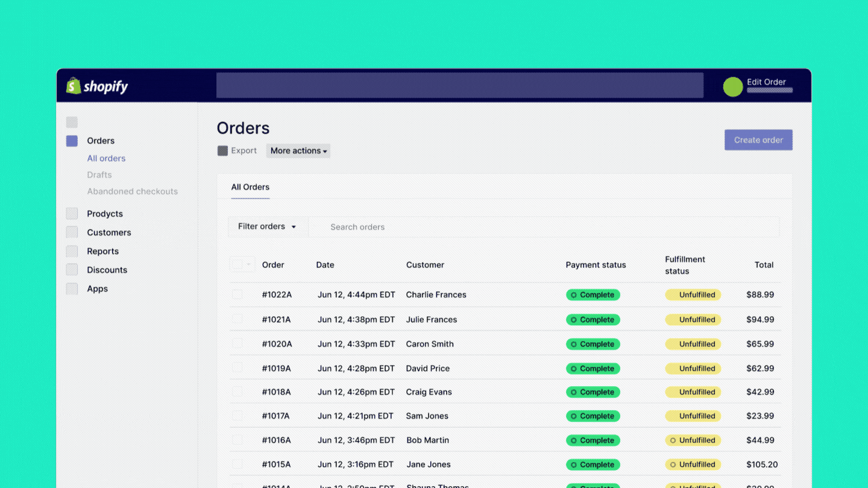Screen dimensions: 868x488
Task: Click customer name Charlie Frances
Action: click(x=436, y=295)
